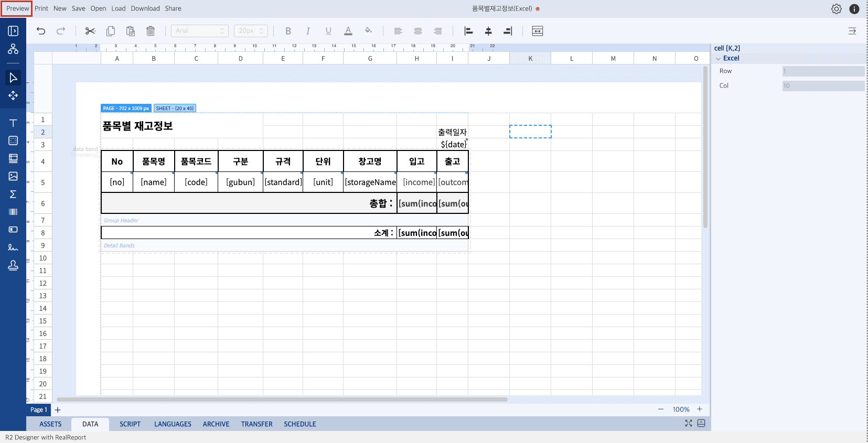Align objects to horizontal center
This screenshot has width=868, height=443.
(x=488, y=31)
